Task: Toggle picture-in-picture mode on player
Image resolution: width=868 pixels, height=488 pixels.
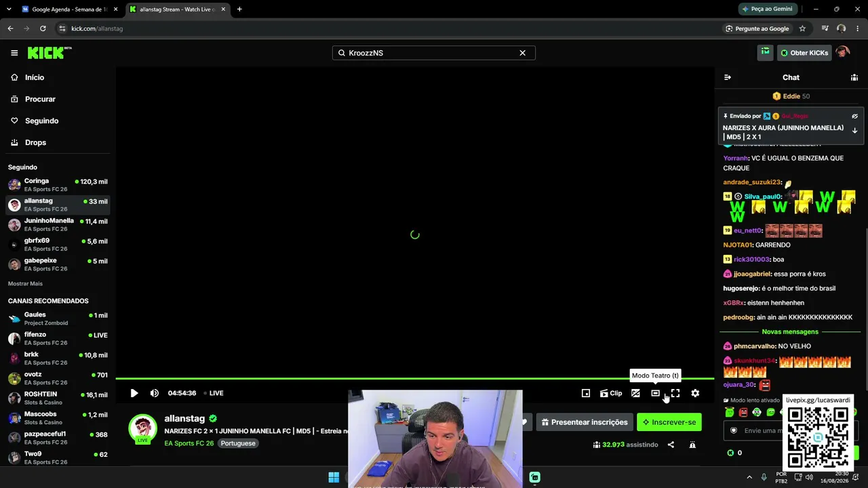Action: pos(586,393)
